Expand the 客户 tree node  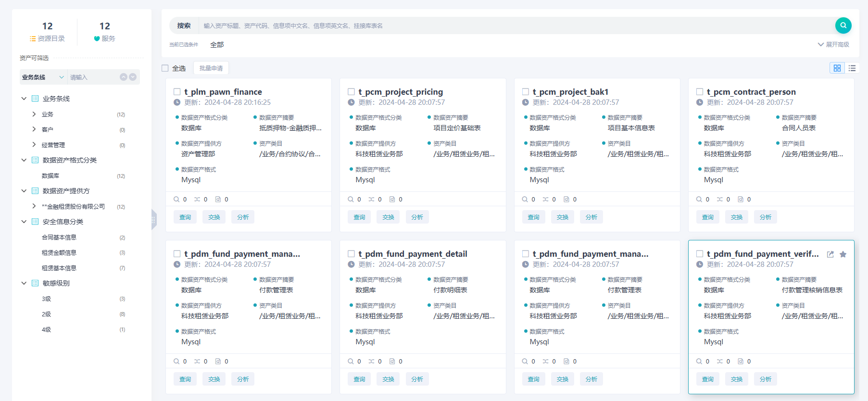point(34,129)
